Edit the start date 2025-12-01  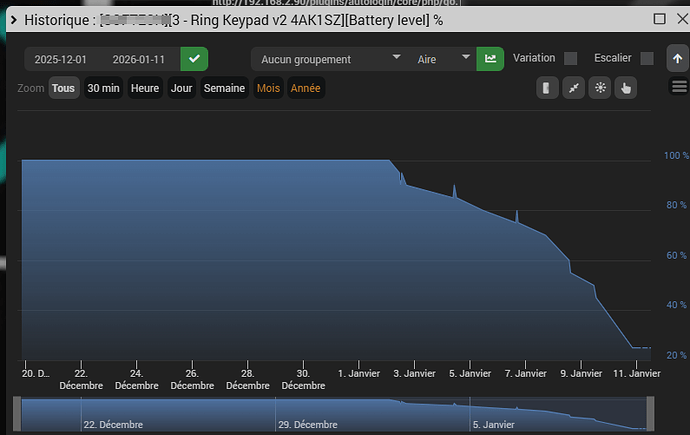point(61,59)
